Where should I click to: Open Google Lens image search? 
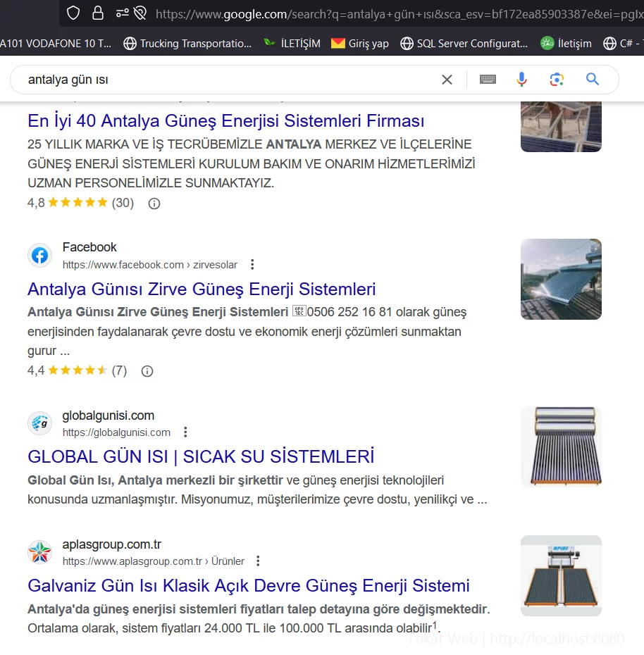[x=557, y=80]
